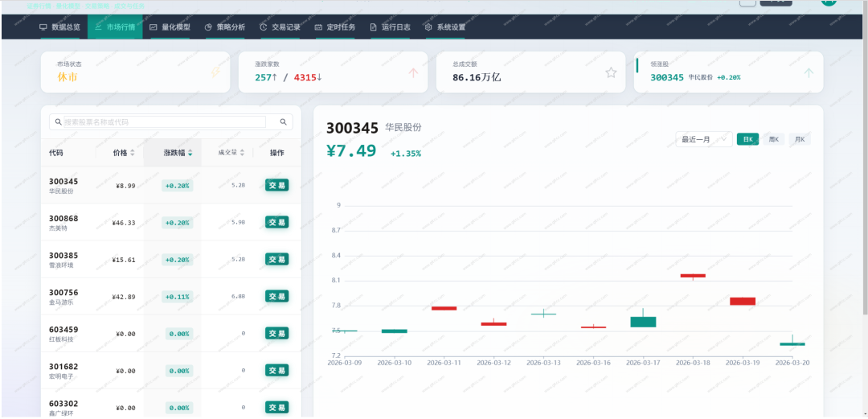The height and width of the screenshot is (419, 868).
Task: Click the ¥42.89 price cell
Action: (x=124, y=297)
